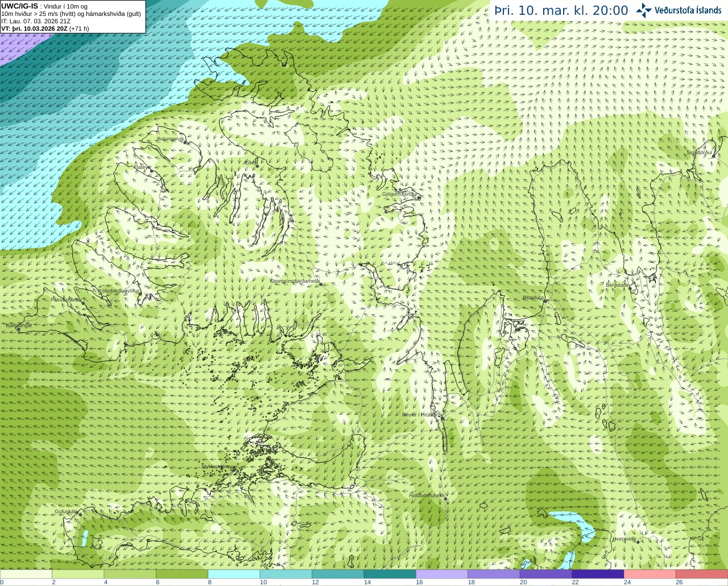Select the 24–26 m/s pink legend swatch
Screen dimensions: 728x586
[650, 574]
